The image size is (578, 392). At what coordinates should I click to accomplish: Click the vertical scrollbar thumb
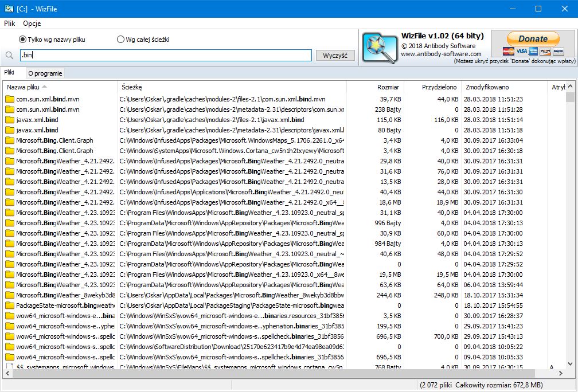(x=570, y=97)
